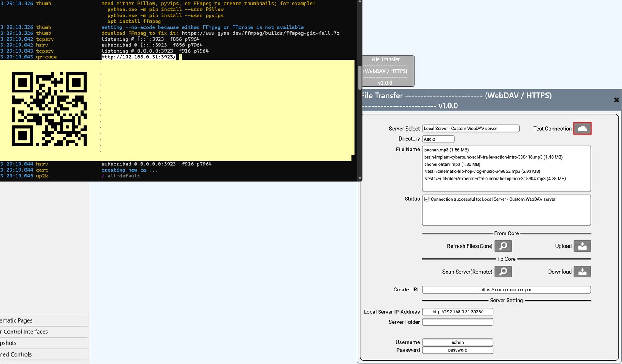Screen dimensions: 622x364
Task: Click the http://192.168.0.31:3923/ URL in terminal
Action: pos(138,57)
